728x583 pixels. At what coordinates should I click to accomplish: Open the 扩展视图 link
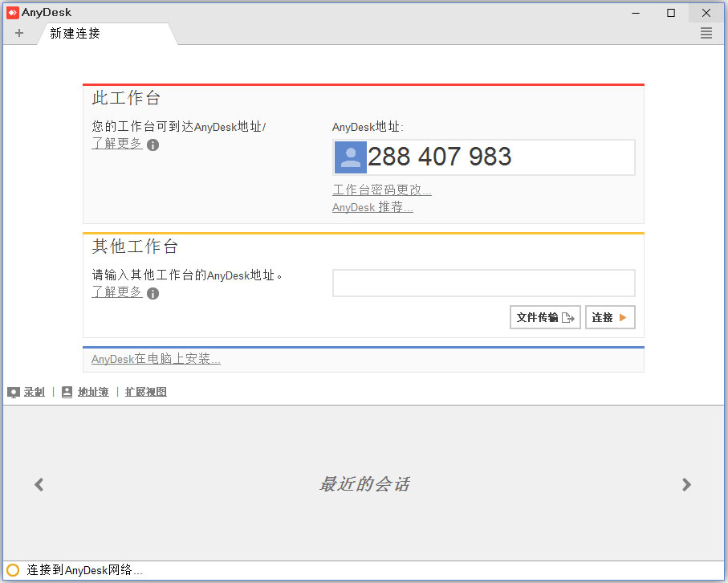(x=146, y=392)
